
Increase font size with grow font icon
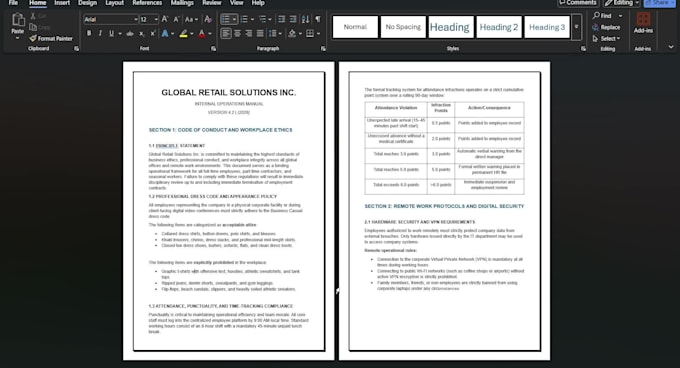click(164, 19)
